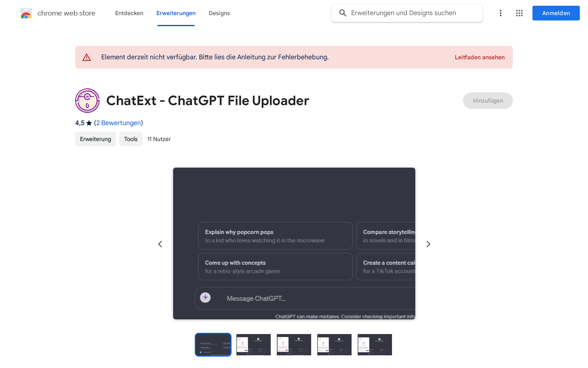Open the Entdecken tab
This screenshot has height=368, width=588.
click(129, 13)
